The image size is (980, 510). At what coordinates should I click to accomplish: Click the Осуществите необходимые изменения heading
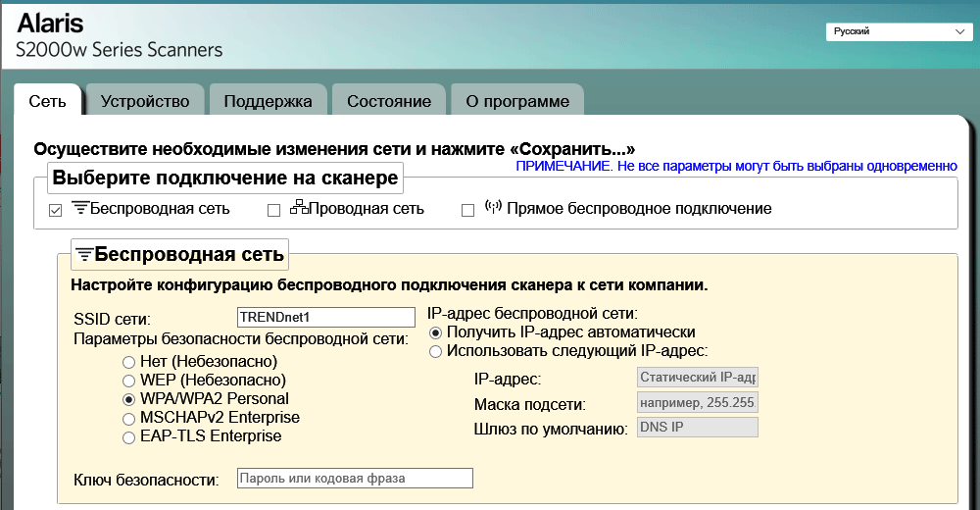point(334,149)
